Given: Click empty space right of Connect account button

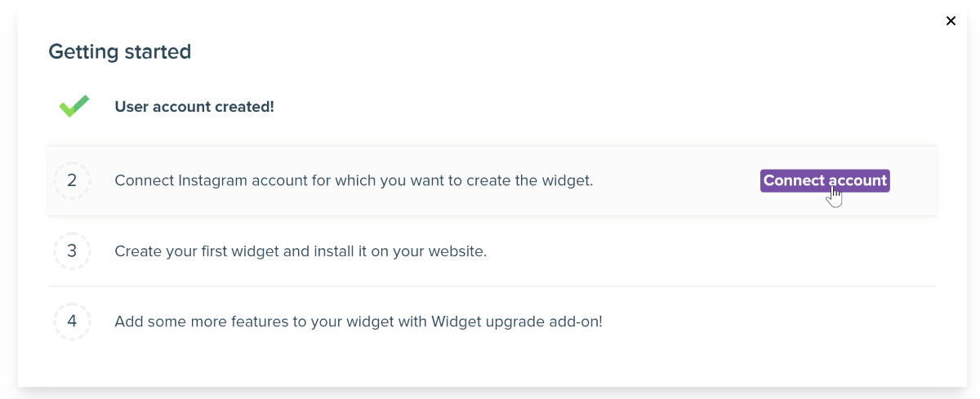Looking at the screenshot, I should click(913, 181).
